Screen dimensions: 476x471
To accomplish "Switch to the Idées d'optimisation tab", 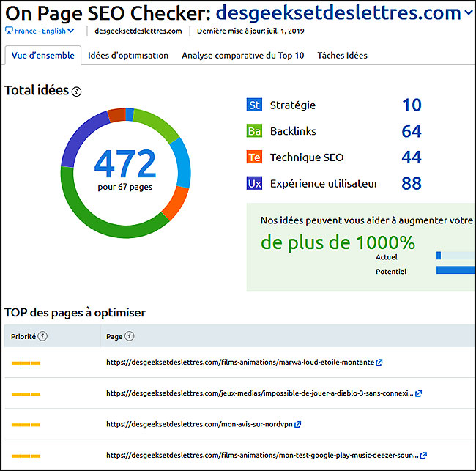I will pyautogui.click(x=128, y=56).
